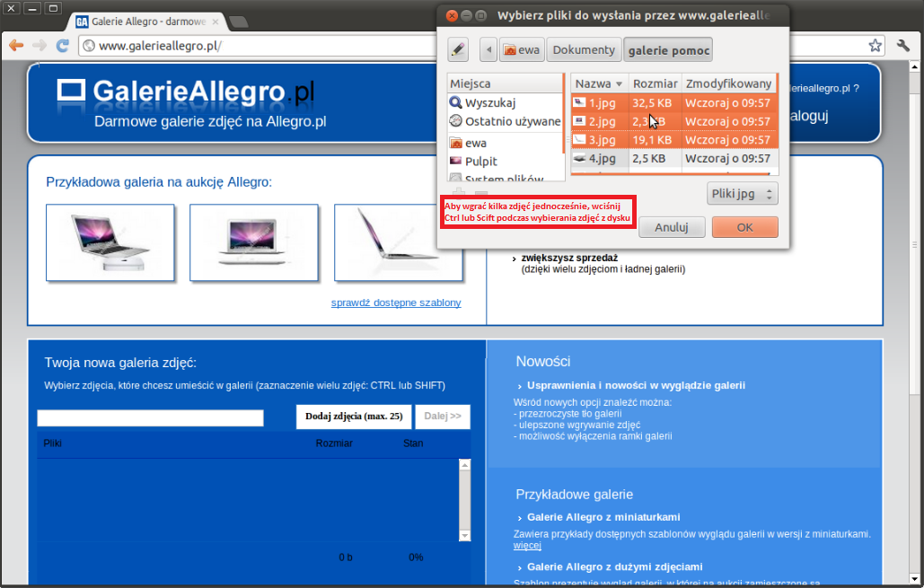Click the page scrollbar down arrow

pos(914,578)
